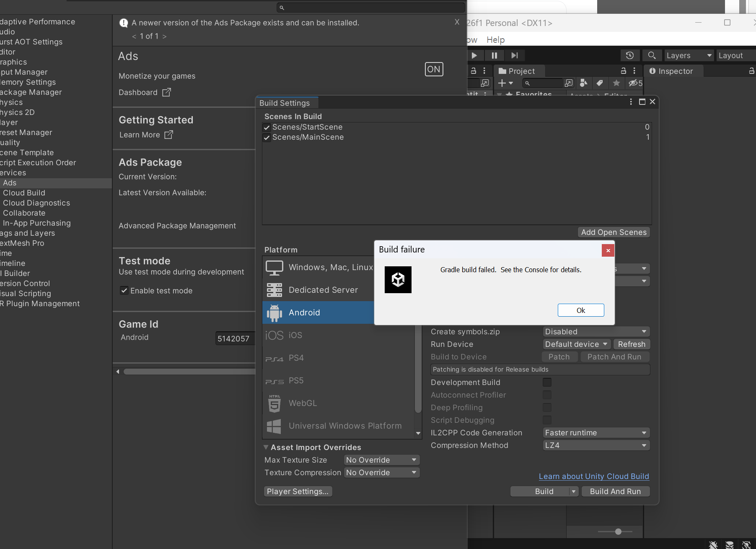The width and height of the screenshot is (756, 549).
Task: Open the Max Texture Size dropdown
Action: click(382, 460)
